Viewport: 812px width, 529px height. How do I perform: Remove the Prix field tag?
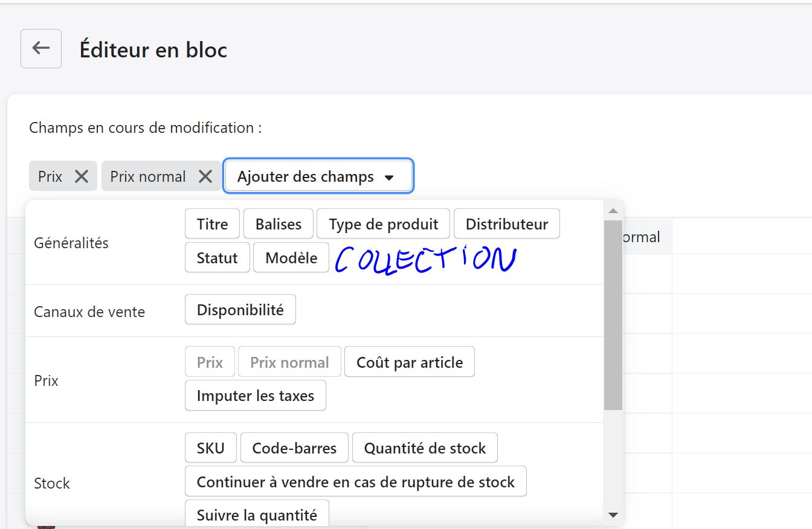pyautogui.click(x=82, y=176)
